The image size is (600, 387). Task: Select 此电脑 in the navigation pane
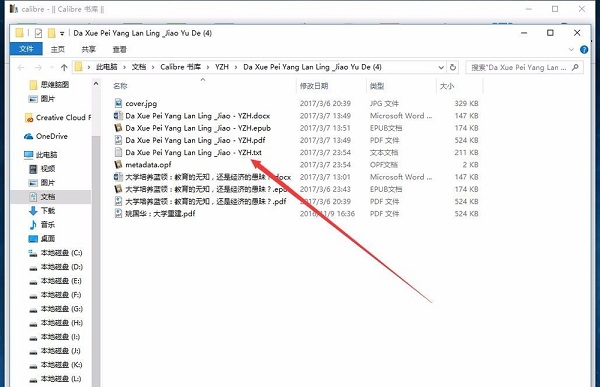tap(41, 155)
